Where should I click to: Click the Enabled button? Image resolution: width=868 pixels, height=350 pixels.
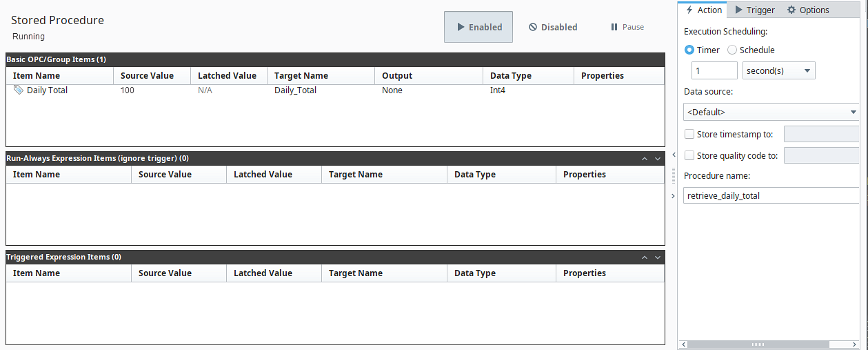[478, 27]
